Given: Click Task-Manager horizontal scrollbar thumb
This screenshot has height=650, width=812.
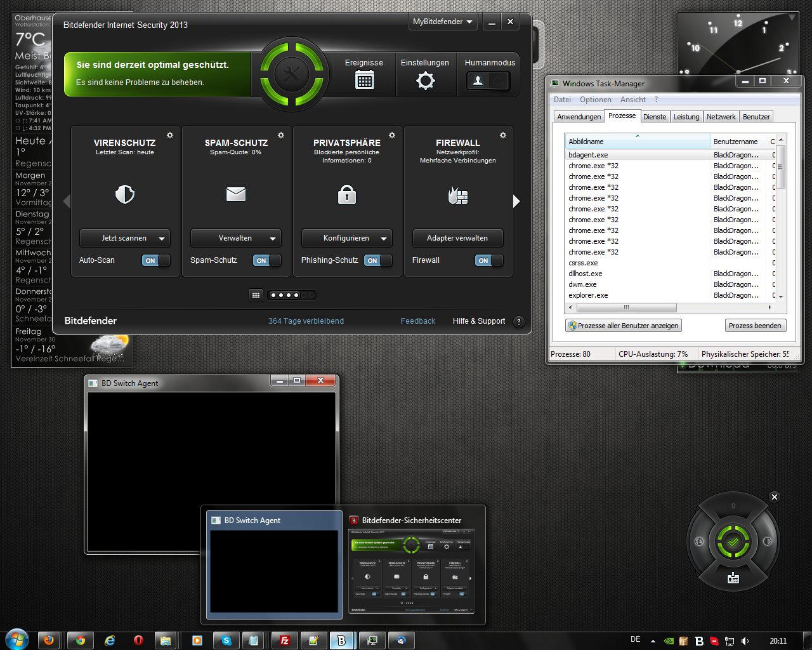Looking at the screenshot, I should point(626,307).
